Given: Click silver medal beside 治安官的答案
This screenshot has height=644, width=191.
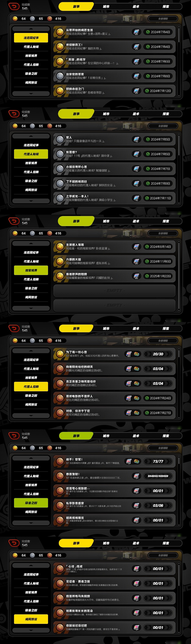Looking at the screenshot, I should point(60,76).
